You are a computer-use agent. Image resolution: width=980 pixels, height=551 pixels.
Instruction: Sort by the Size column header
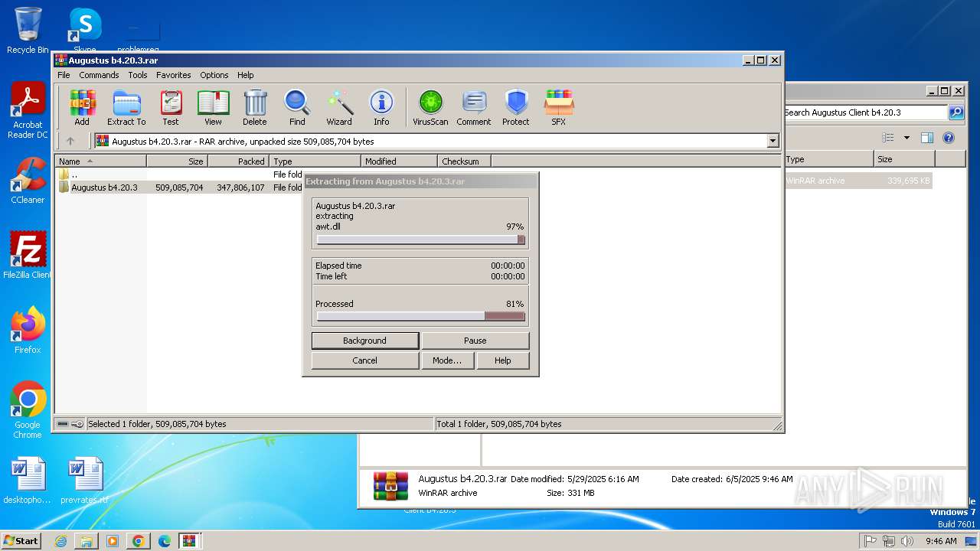(177, 161)
